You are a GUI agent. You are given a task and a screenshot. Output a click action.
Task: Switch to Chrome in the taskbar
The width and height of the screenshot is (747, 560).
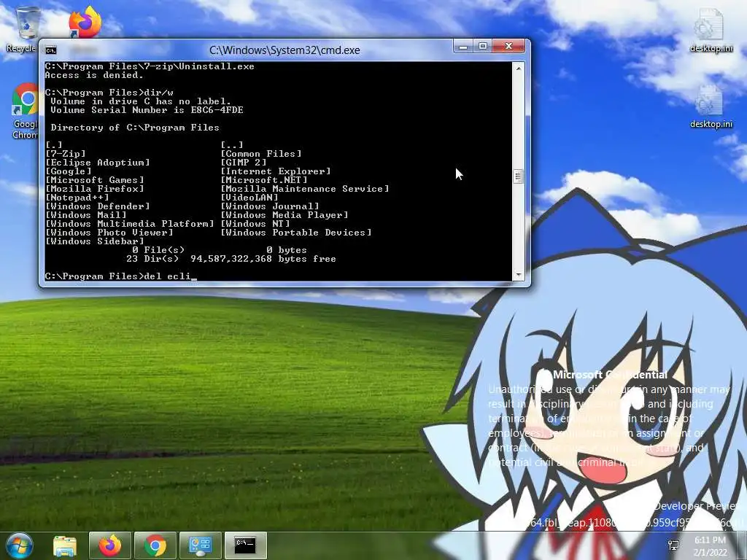click(155, 545)
